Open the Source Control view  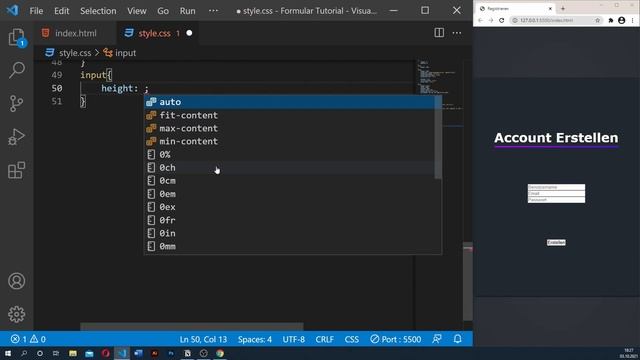click(17, 104)
